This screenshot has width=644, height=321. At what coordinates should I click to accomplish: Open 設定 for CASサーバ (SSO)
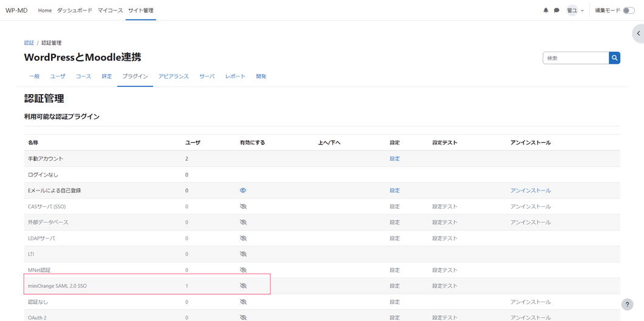395,207
